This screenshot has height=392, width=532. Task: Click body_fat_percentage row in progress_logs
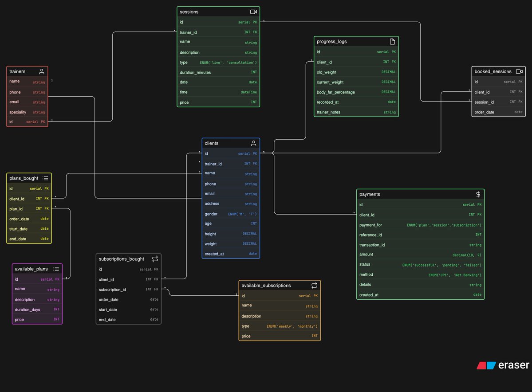(356, 92)
